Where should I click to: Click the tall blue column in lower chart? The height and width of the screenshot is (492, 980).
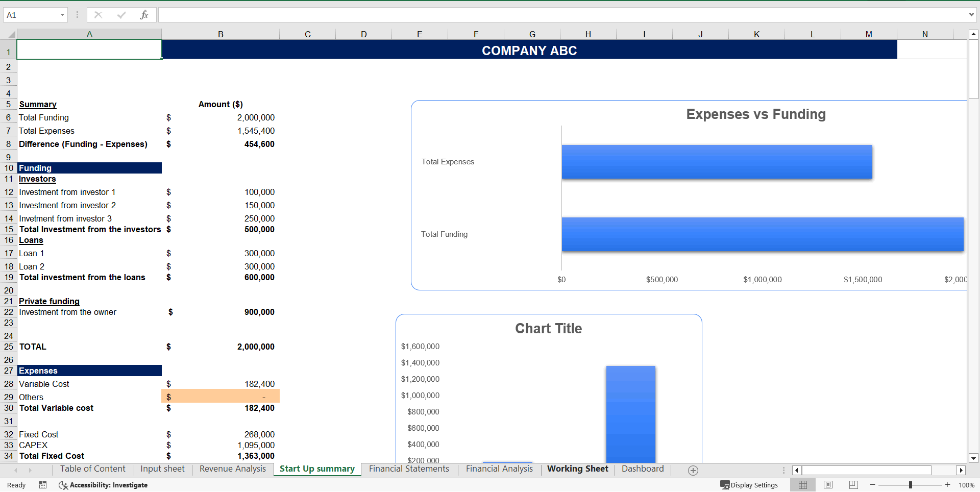pos(630,414)
